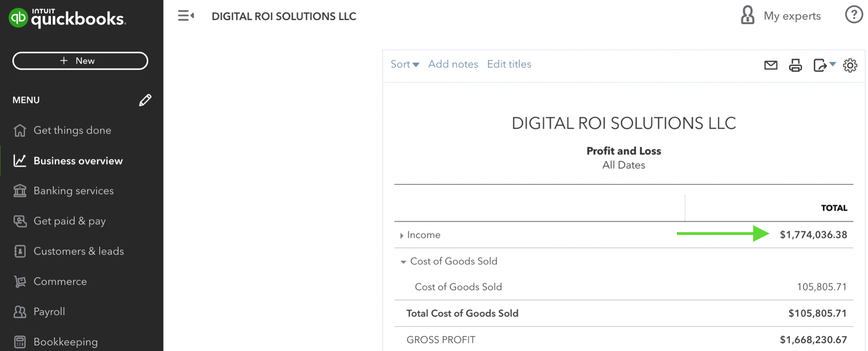Expand the Income row

tap(402, 235)
